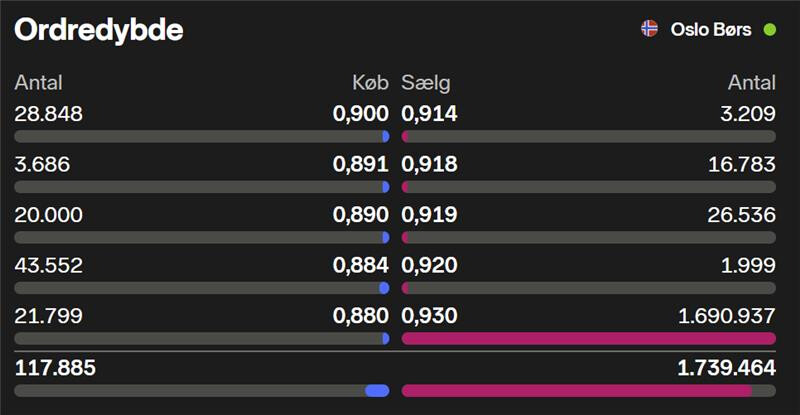Select best bid price 0,900

click(360, 114)
